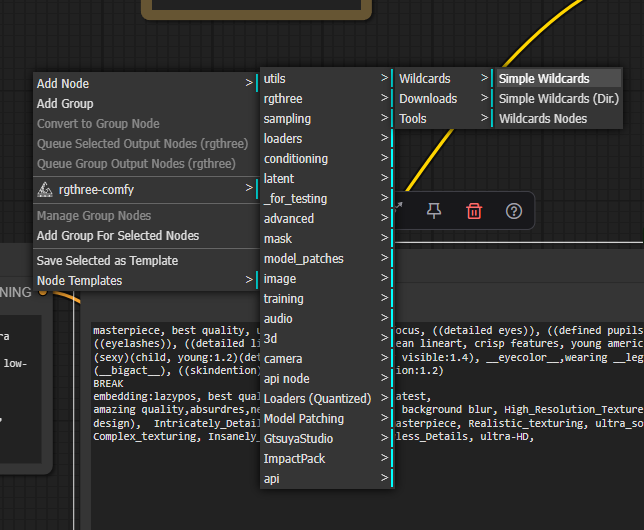This screenshot has height=530, width=644.
Task: Click the red trash delete icon
Action: click(x=474, y=211)
